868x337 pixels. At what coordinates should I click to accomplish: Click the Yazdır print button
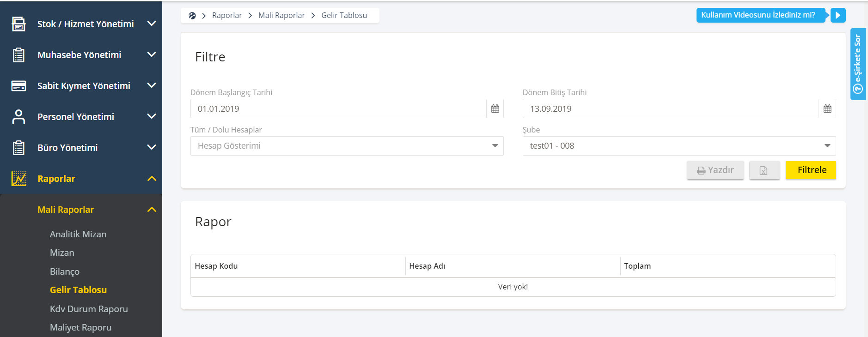(715, 170)
